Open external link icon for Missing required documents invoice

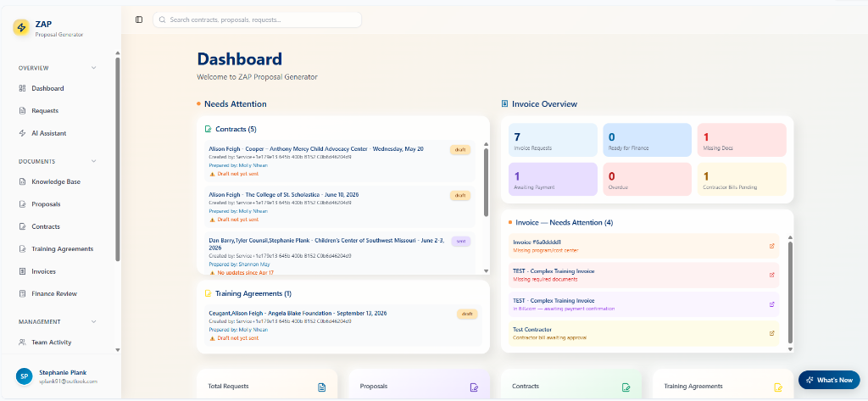click(772, 275)
